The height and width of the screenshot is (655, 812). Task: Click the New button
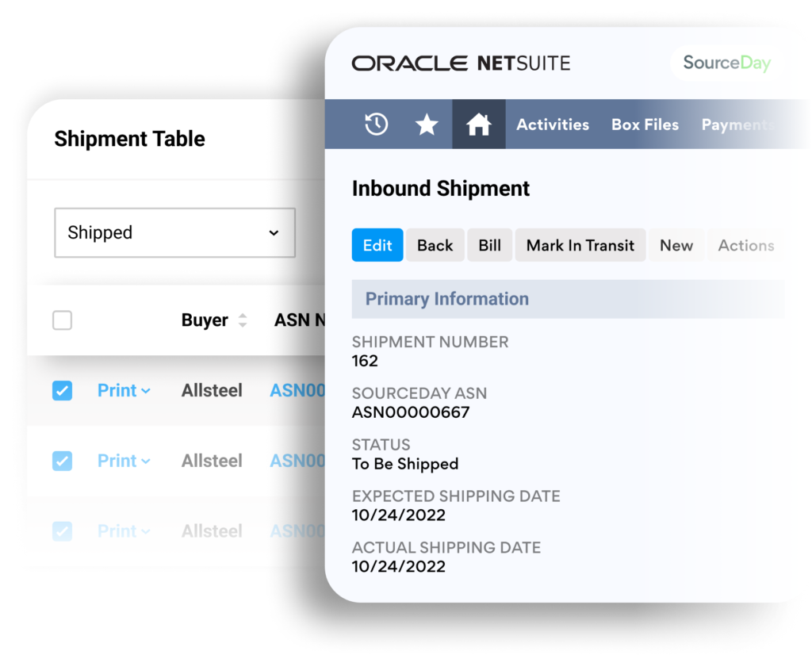tap(676, 245)
